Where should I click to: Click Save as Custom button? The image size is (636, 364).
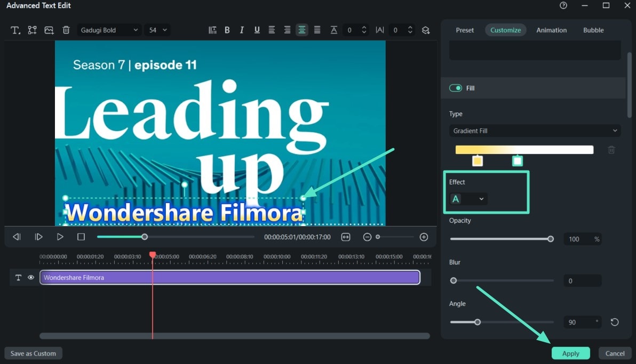tap(33, 353)
